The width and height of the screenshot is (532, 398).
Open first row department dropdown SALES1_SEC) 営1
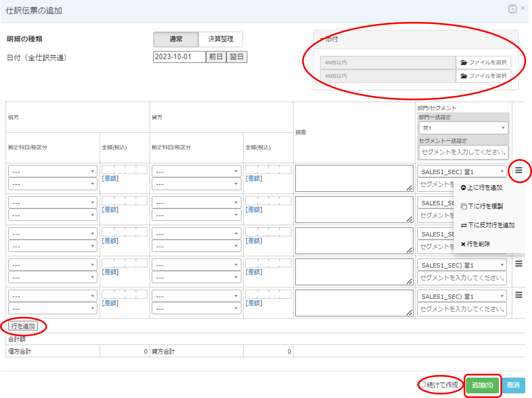pos(462,171)
